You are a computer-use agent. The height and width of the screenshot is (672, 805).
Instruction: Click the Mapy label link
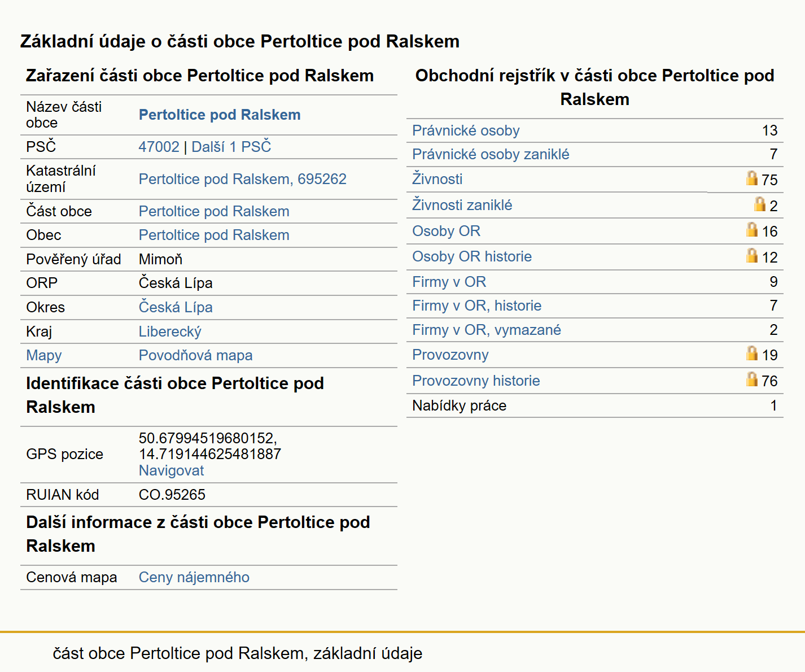(44, 355)
